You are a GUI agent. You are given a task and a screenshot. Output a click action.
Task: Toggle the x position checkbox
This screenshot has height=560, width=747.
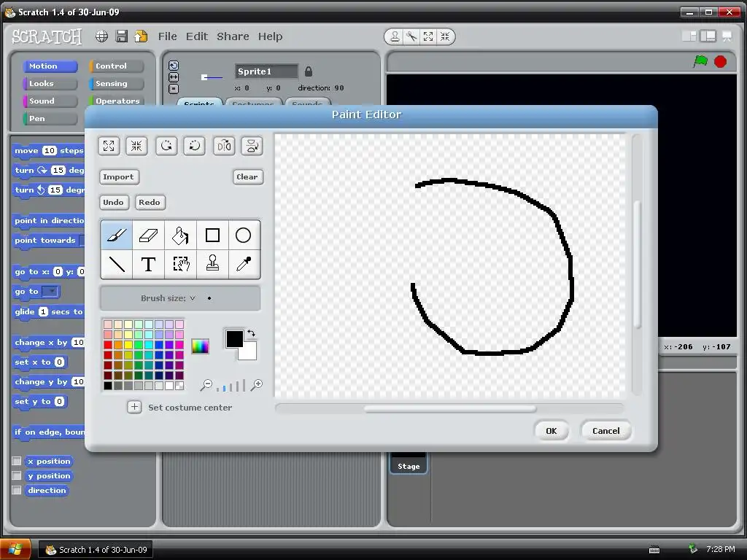pyautogui.click(x=17, y=461)
